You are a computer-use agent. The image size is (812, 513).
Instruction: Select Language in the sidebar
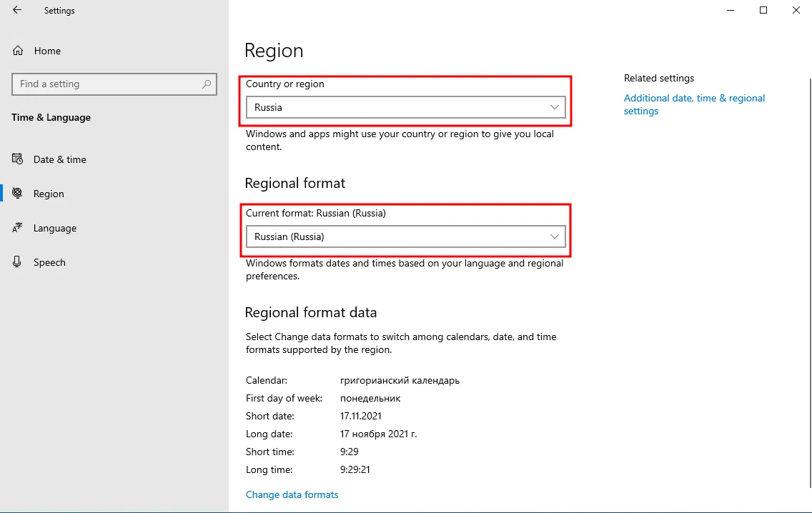click(55, 228)
